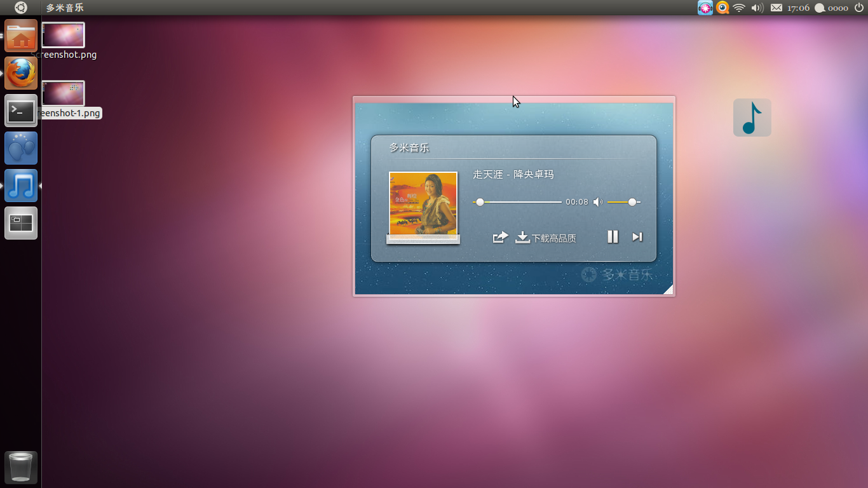The height and width of the screenshot is (488, 868).
Task: Open the Home Folder launcher icon
Action: click(21, 36)
